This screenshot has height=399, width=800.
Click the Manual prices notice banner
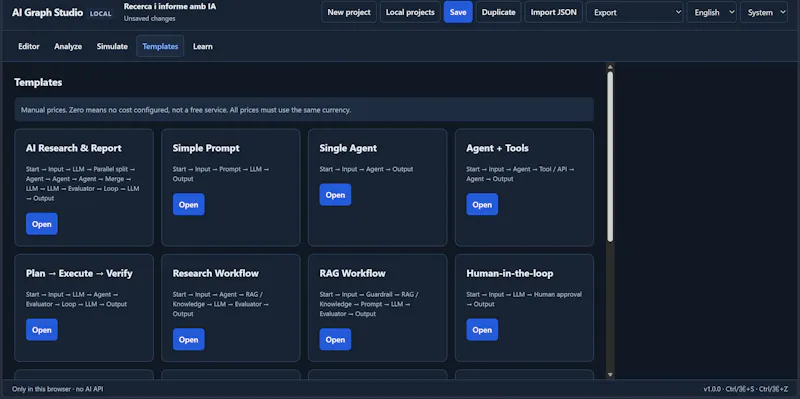click(304, 110)
